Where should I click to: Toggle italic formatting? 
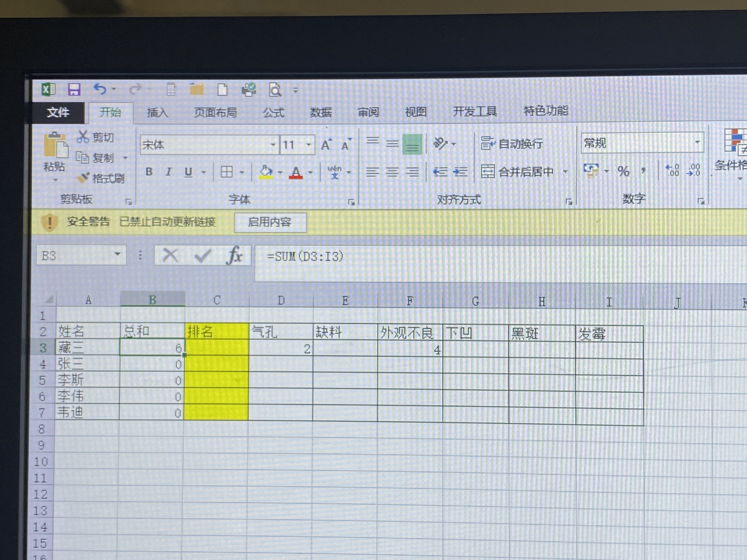168,172
